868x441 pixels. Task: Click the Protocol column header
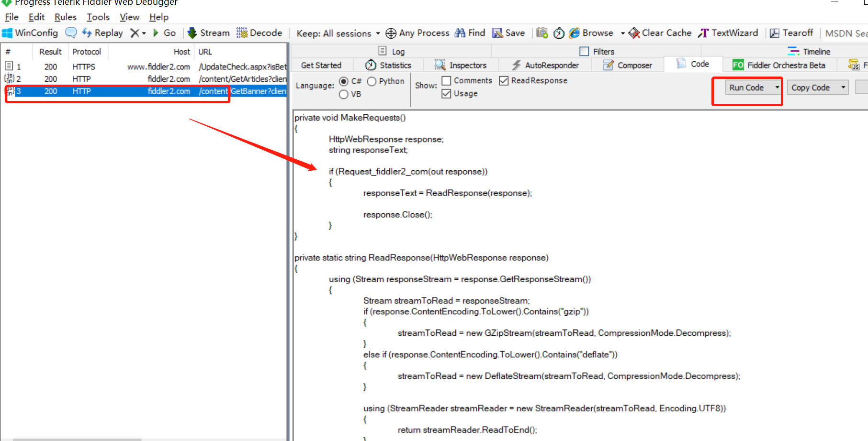(x=87, y=52)
